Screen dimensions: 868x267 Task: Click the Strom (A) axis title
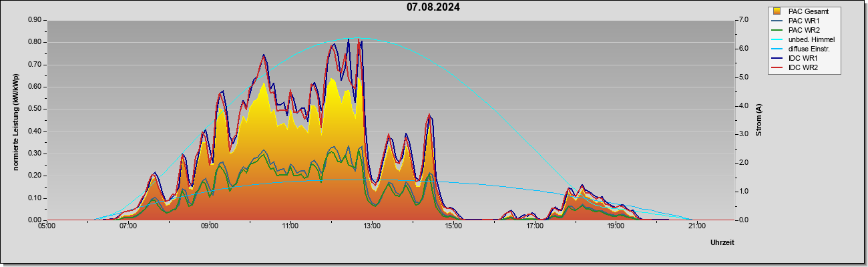759,120
